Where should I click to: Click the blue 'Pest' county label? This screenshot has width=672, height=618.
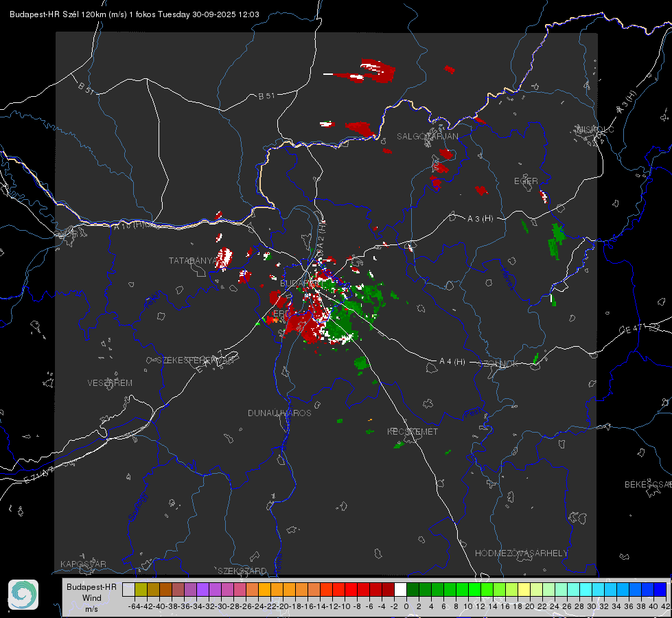point(473,413)
